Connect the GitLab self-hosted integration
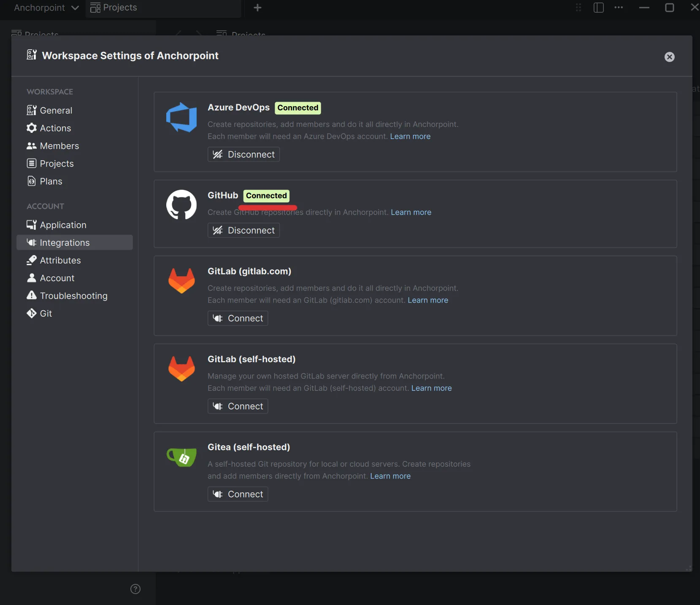Screen dimensions: 700x605 pyautogui.click(x=238, y=406)
